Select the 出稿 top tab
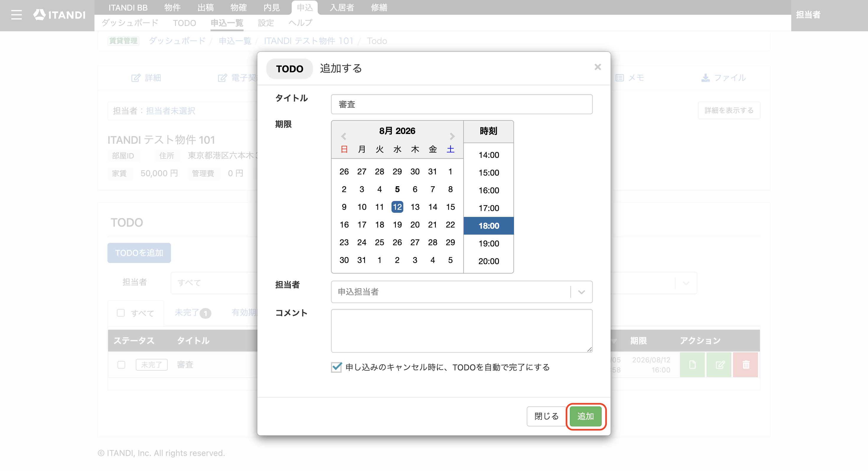868x471 pixels. [x=205, y=7]
